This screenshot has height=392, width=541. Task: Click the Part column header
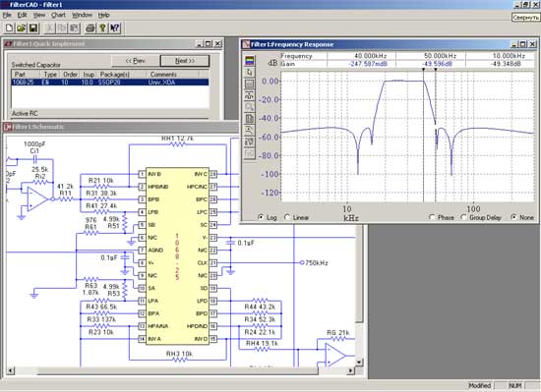point(26,75)
